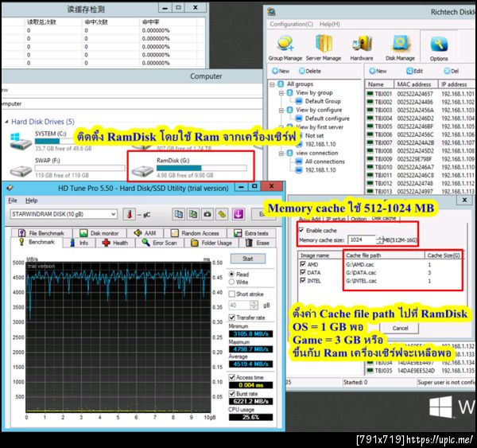477x448 pixels.
Task: Collapse the All groups tree node
Action: tap(272, 84)
